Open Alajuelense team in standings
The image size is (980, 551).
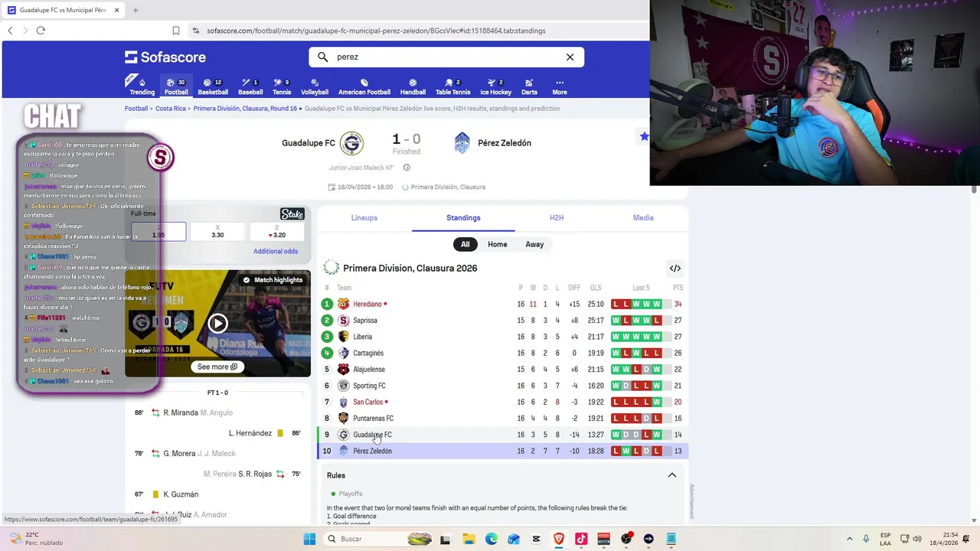tap(369, 370)
